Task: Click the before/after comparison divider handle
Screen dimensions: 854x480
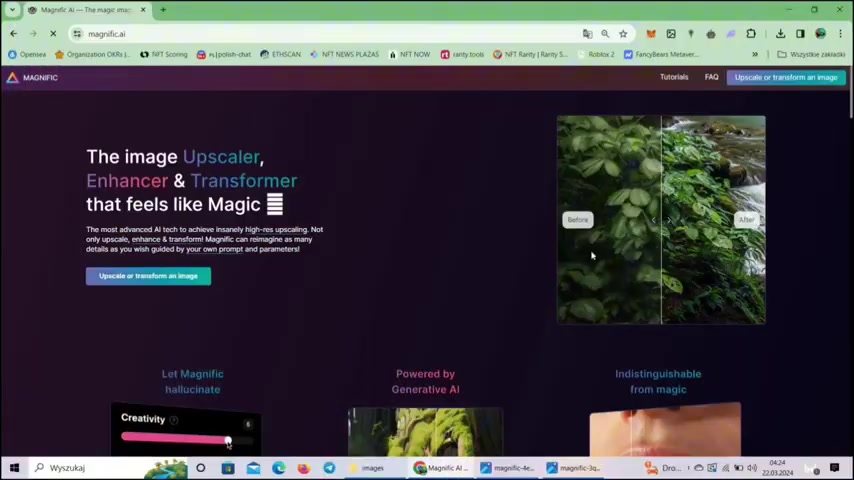Action: [x=661, y=220]
